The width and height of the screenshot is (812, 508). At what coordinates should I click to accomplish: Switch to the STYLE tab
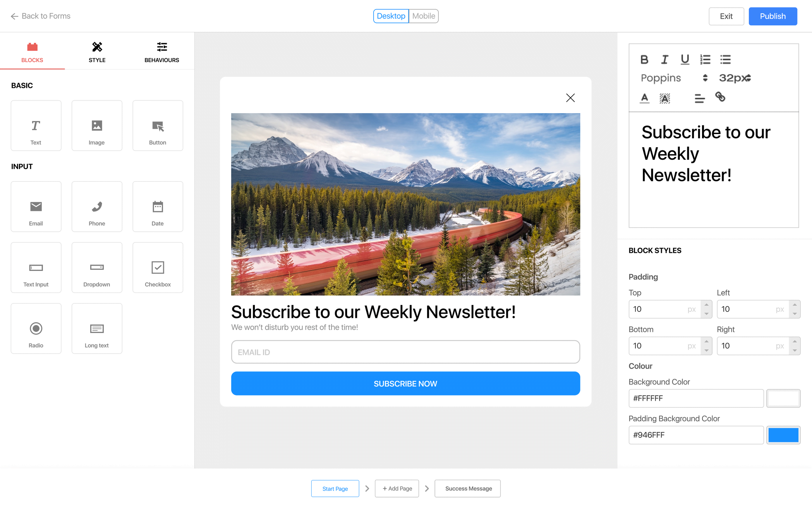tap(97, 52)
